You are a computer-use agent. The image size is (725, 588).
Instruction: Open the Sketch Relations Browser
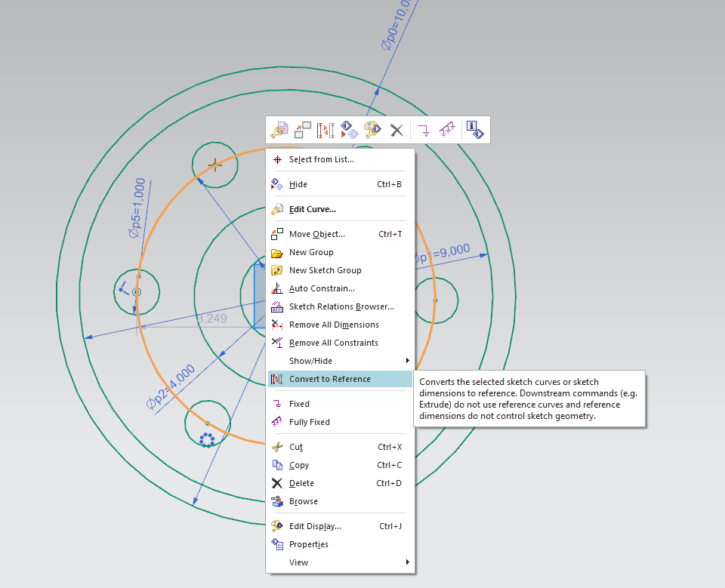coord(341,306)
